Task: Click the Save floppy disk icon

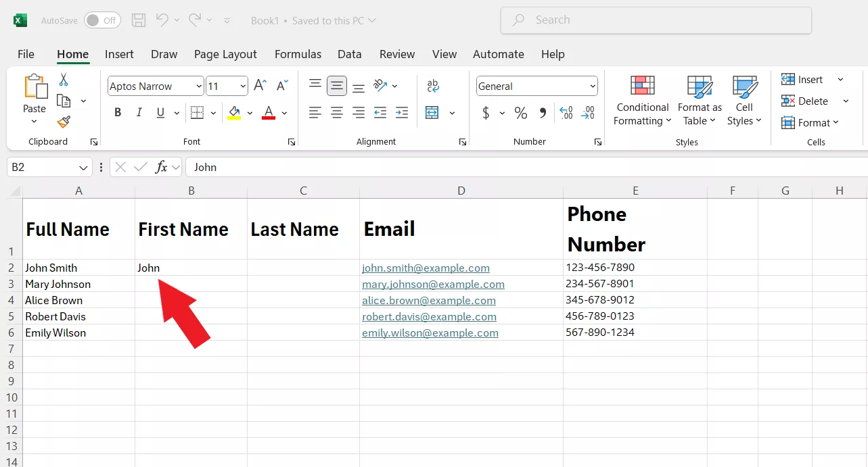Action: pyautogui.click(x=139, y=20)
